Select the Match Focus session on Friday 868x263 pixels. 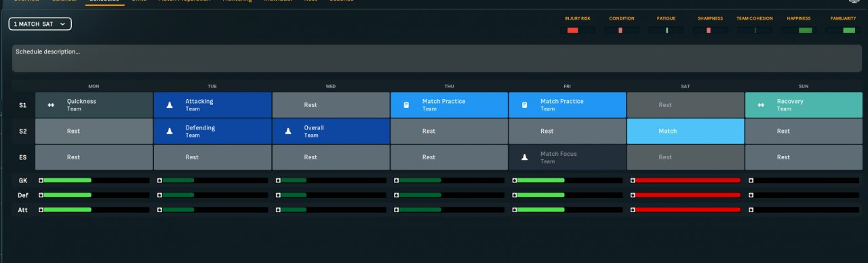[x=567, y=157]
